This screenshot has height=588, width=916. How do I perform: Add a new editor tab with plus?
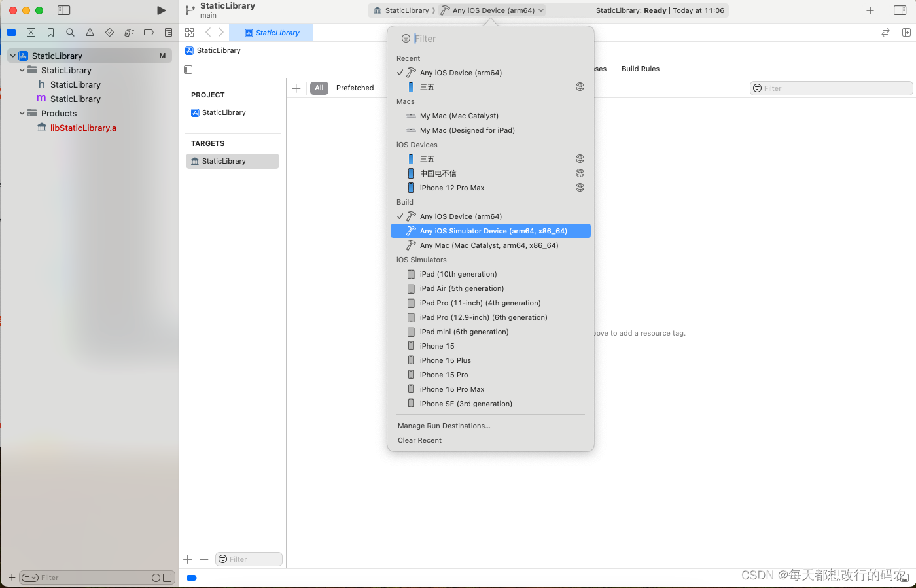870,10
